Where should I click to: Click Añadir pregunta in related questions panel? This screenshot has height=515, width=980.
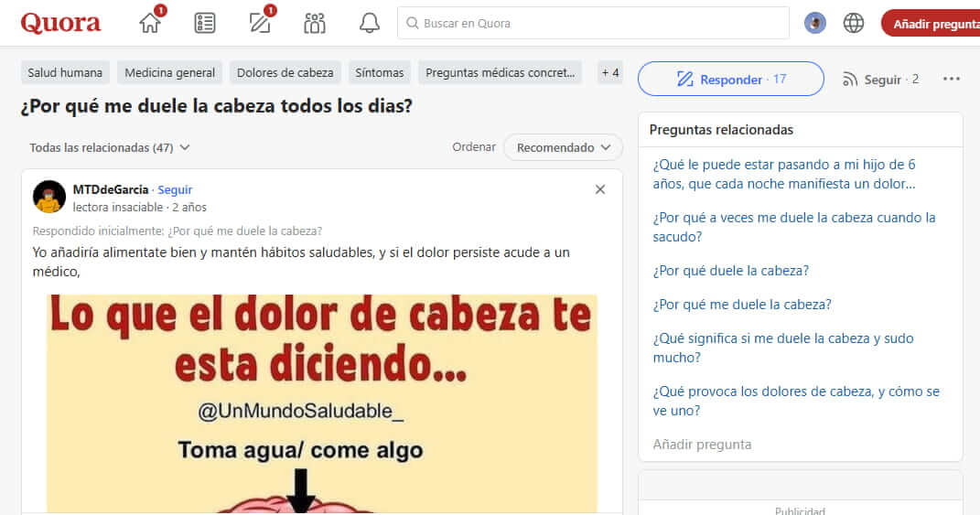(x=702, y=445)
